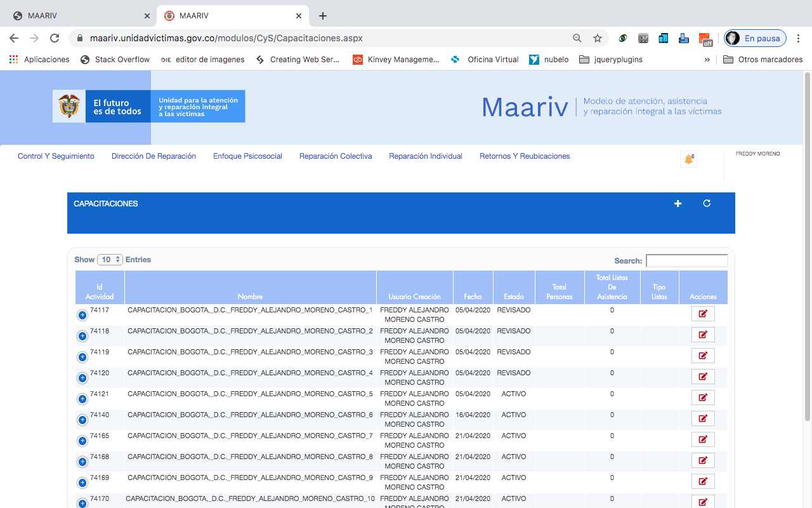Sort by Estado column header
The width and height of the screenshot is (812, 508).
pyautogui.click(x=514, y=288)
